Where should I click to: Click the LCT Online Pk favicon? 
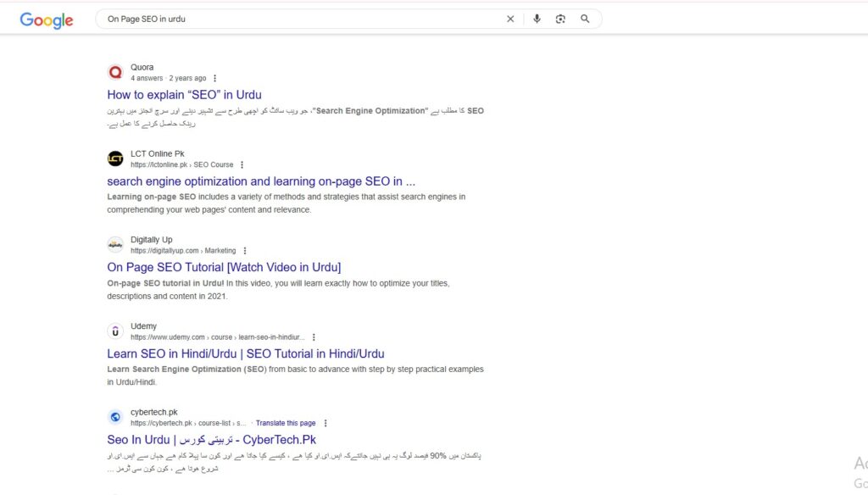(115, 159)
